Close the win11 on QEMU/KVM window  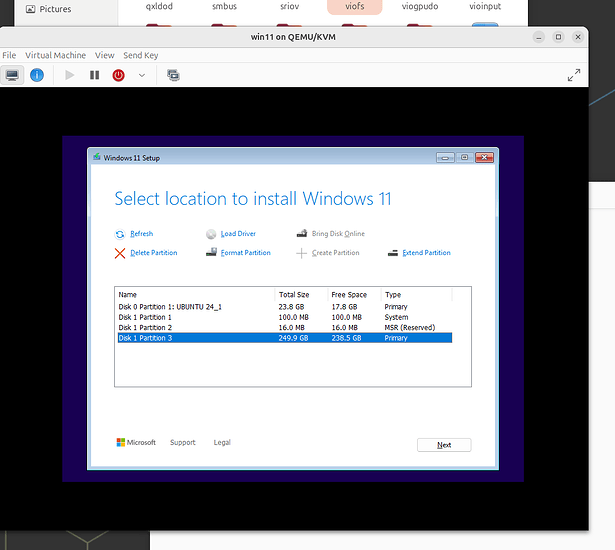click(x=578, y=37)
